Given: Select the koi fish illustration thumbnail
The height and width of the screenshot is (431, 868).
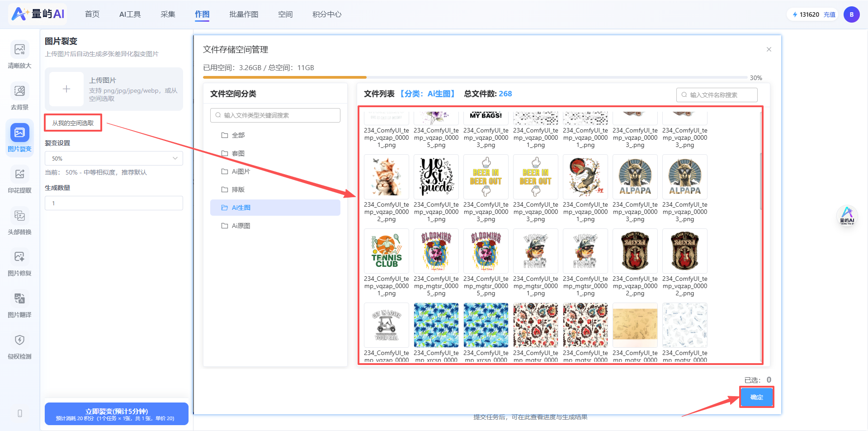Looking at the screenshot, I should coord(585,177).
